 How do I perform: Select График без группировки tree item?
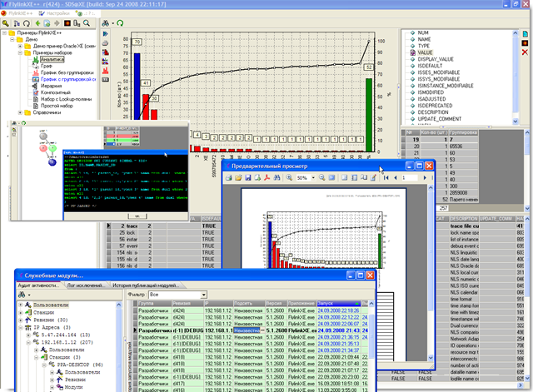point(67,72)
